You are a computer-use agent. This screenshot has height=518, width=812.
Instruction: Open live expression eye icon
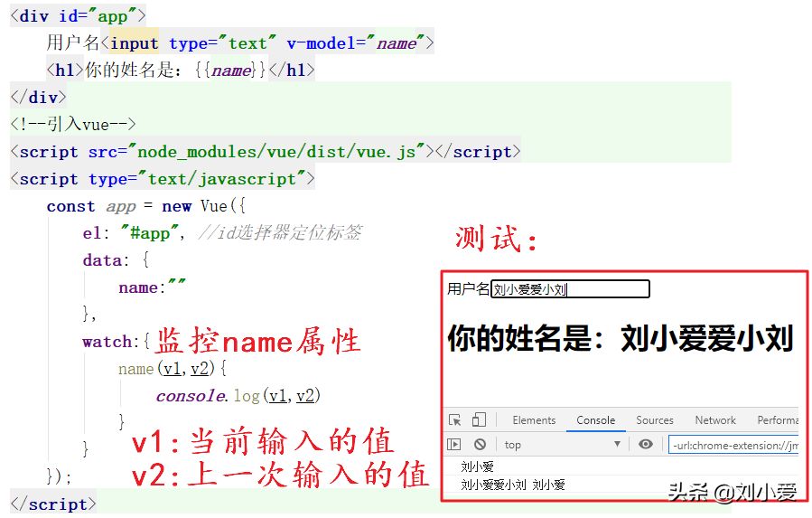(645, 445)
